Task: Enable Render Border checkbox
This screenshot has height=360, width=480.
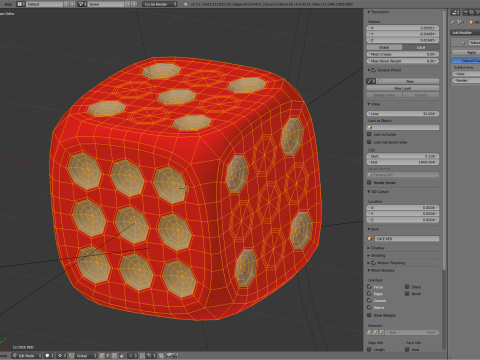Action: click(369, 182)
